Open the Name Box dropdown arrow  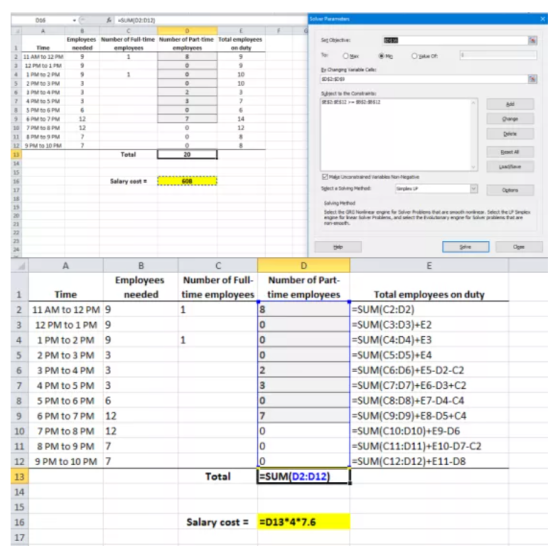(74, 20)
